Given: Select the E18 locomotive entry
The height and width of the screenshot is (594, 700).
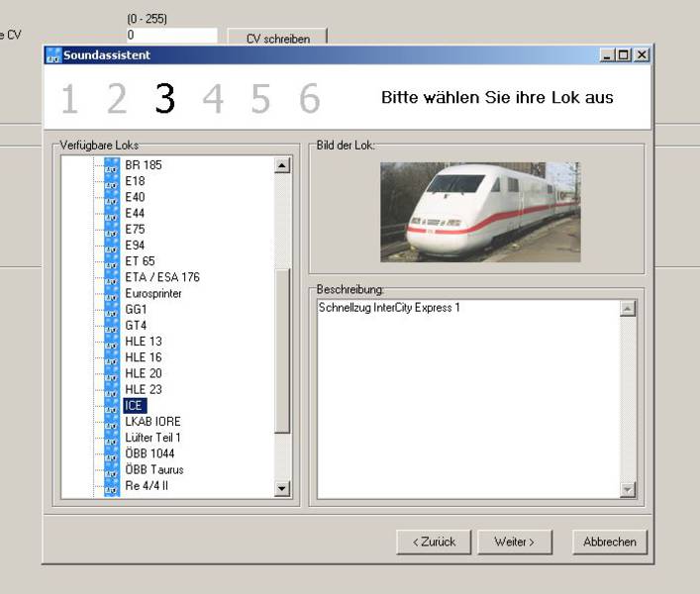Looking at the screenshot, I should 135,181.
